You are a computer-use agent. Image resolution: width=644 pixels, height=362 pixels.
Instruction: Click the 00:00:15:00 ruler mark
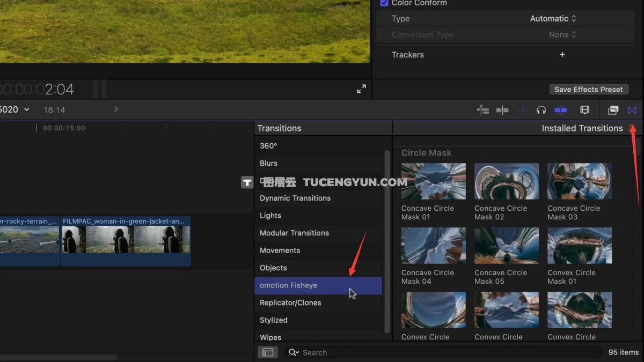[x=64, y=128]
